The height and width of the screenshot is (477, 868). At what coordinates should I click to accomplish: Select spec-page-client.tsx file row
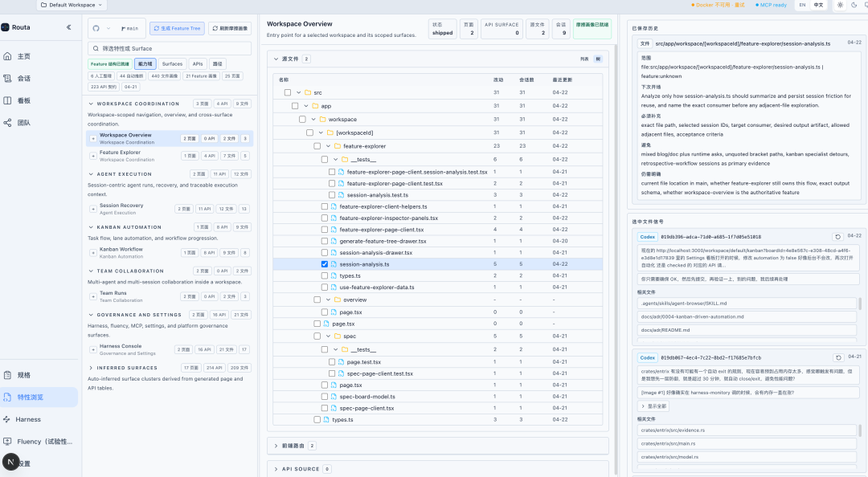437,408
